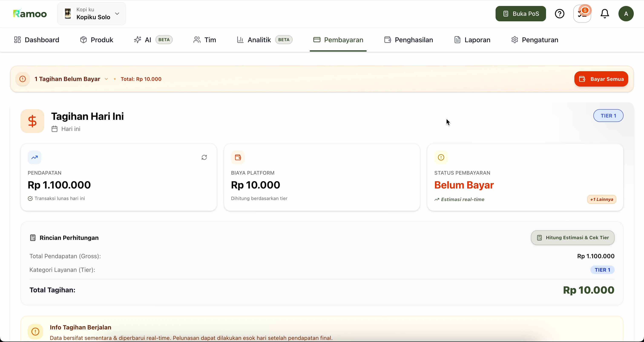Switch to the Laporan tab
Screen dimensions: 644x342
tap(472, 40)
